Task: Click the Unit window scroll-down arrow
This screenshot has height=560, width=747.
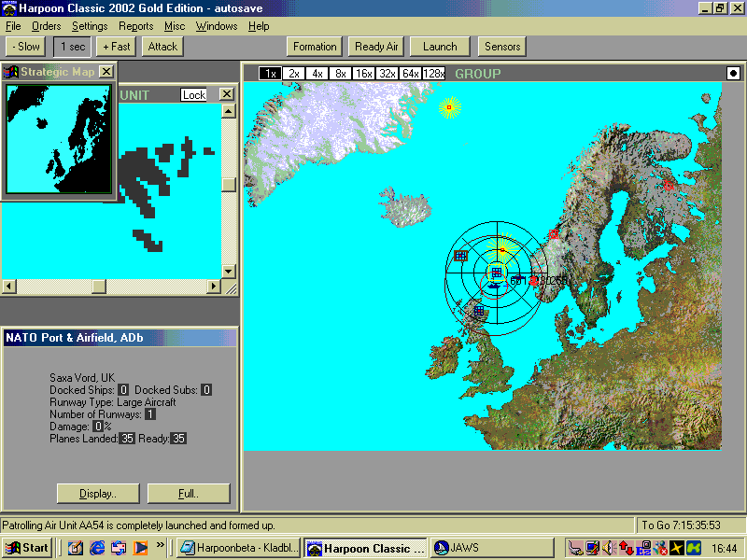Action: point(229,272)
